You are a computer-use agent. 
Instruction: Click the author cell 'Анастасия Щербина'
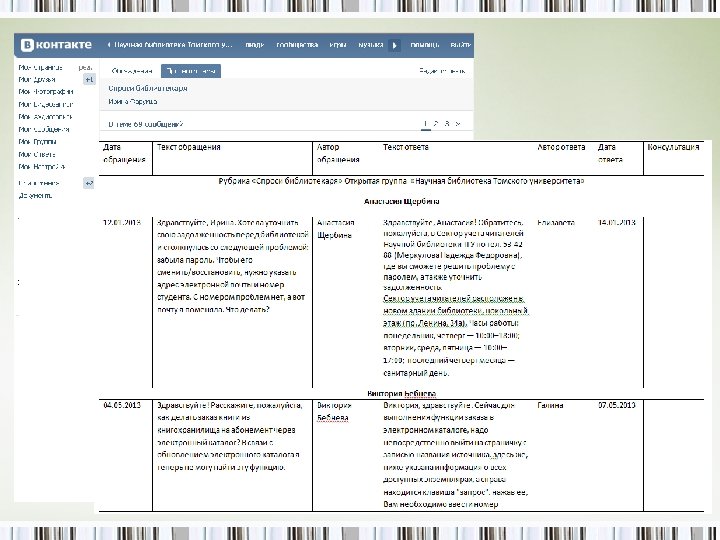[x=336, y=229]
